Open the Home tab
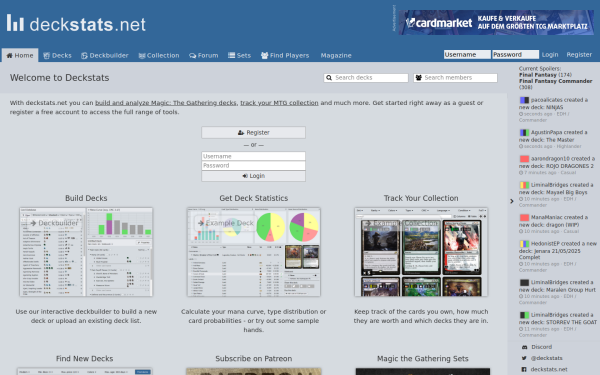Image resolution: width=600 pixels, height=375 pixels. click(x=20, y=55)
